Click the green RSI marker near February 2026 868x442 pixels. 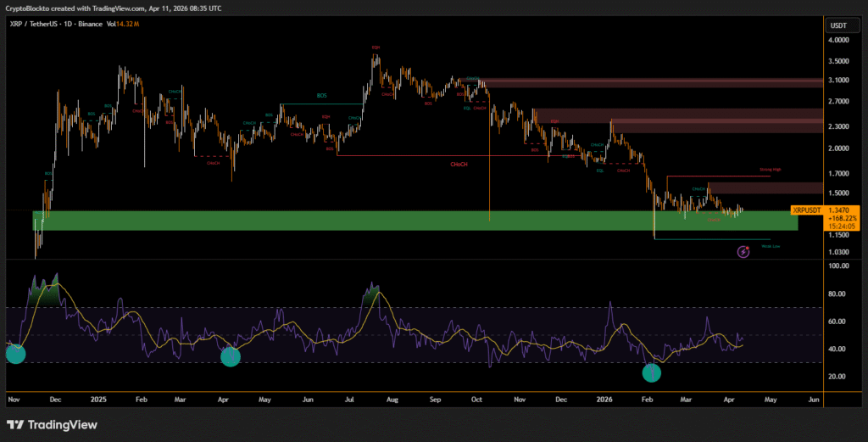(651, 372)
